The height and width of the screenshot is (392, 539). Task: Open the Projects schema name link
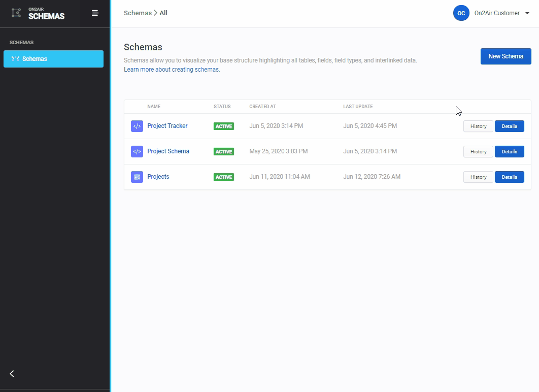click(x=158, y=177)
